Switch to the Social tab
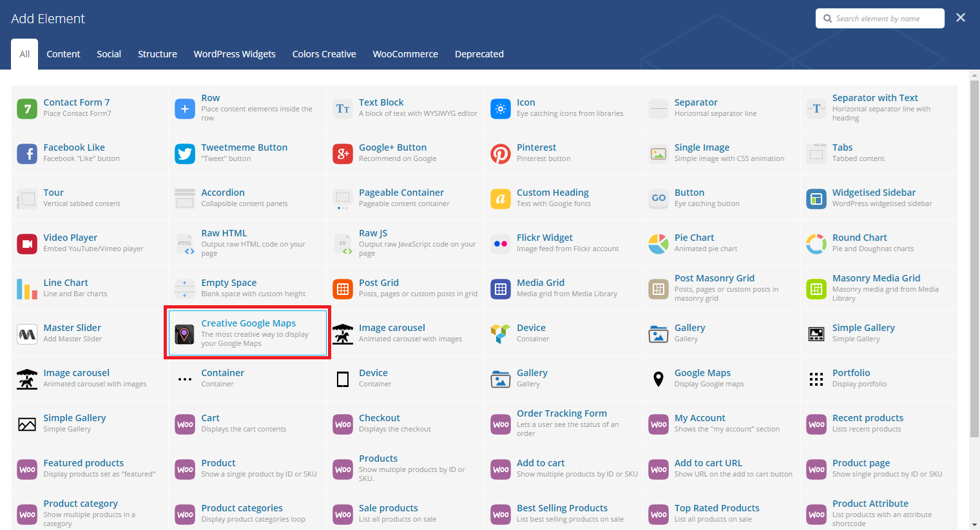The height and width of the screenshot is (530, 980). pyautogui.click(x=109, y=54)
